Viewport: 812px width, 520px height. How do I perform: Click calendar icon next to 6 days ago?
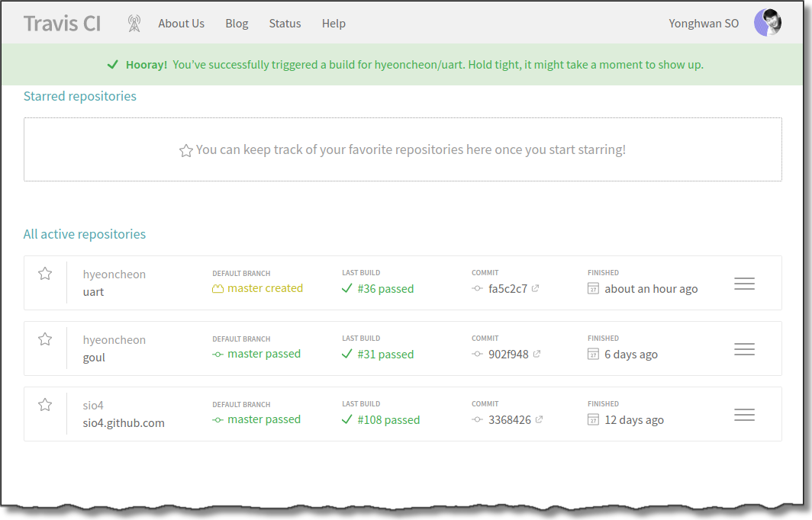[x=594, y=354]
